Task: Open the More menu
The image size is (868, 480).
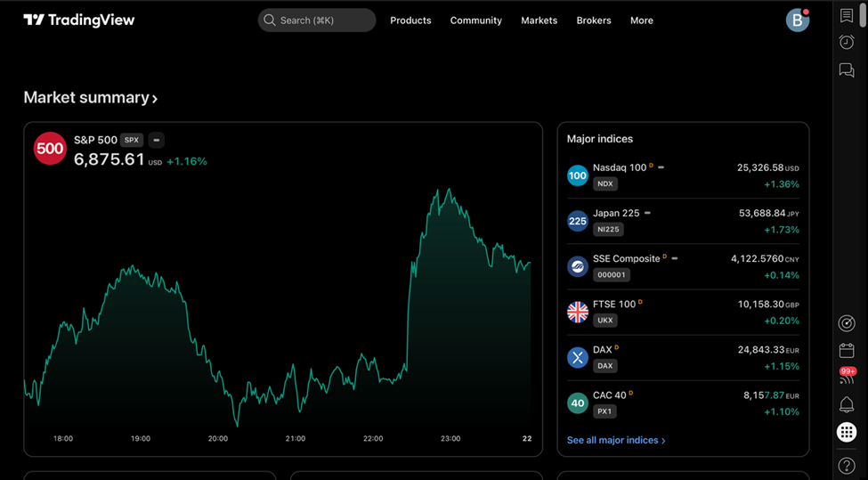Action: (x=642, y=20)
